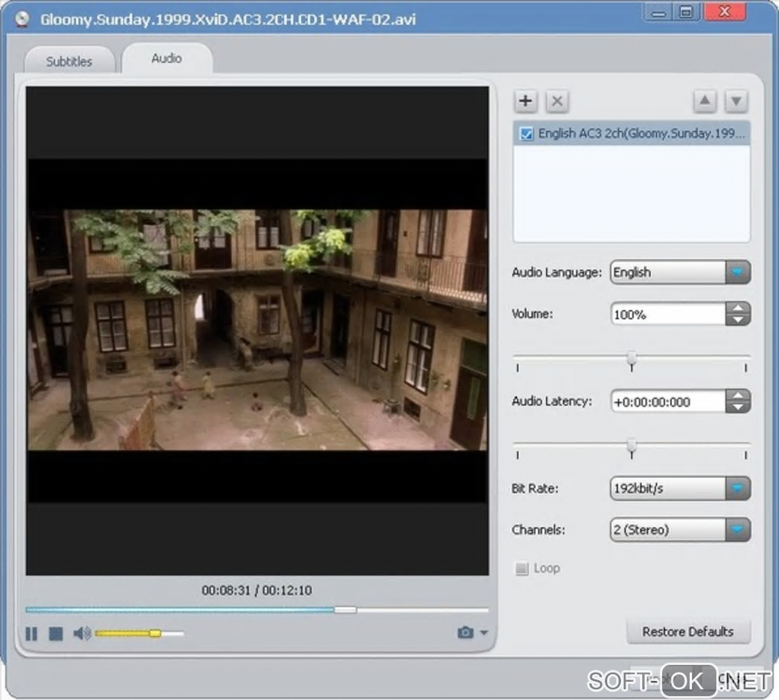Viewport: 779px width, 700px height.
Task: Pause the video playback
Action: click(x=31, y=634)
